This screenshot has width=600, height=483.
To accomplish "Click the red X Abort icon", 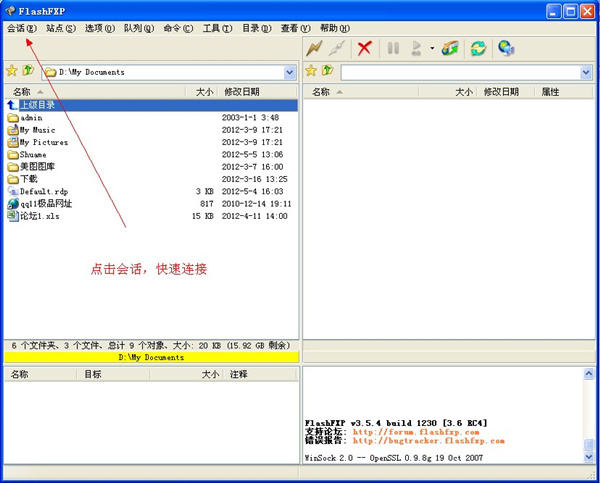I will pyautogui.click(x=365, y=48).
